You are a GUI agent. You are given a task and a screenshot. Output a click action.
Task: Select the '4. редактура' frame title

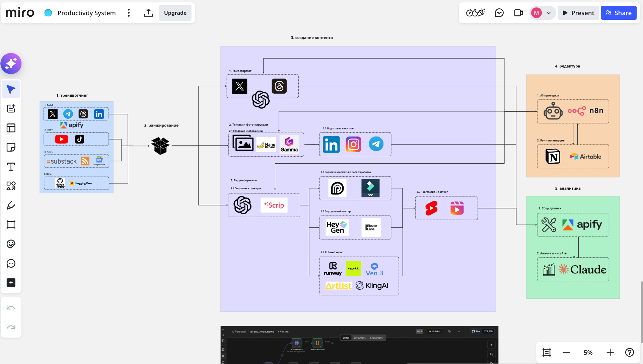point(568,66)
